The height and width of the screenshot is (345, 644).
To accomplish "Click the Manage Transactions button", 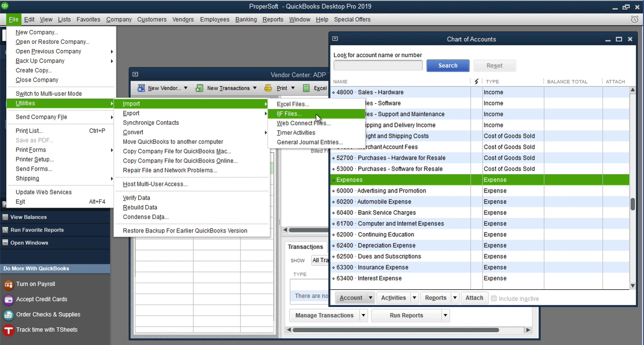I will [x=324, y=315].
